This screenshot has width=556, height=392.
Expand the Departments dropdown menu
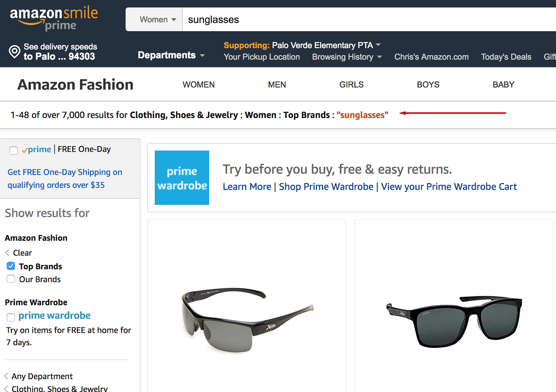(x=171, y=55)
